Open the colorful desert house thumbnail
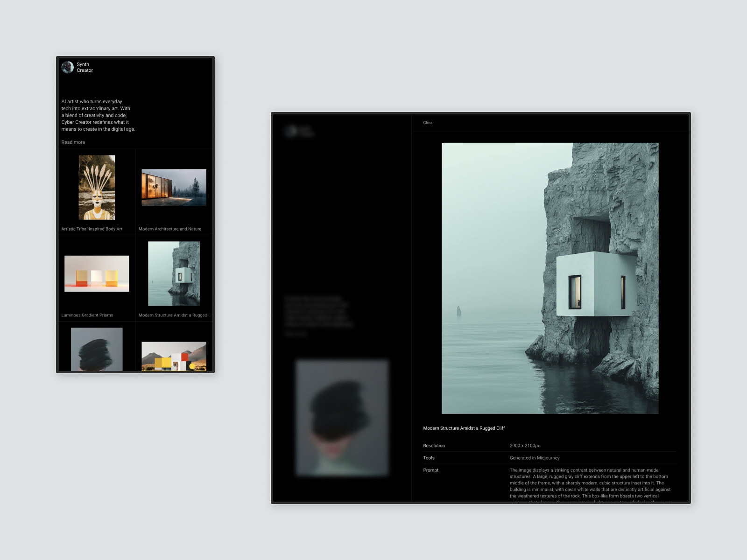The width and height of the screenshot is (747, 560). (174, 356)
